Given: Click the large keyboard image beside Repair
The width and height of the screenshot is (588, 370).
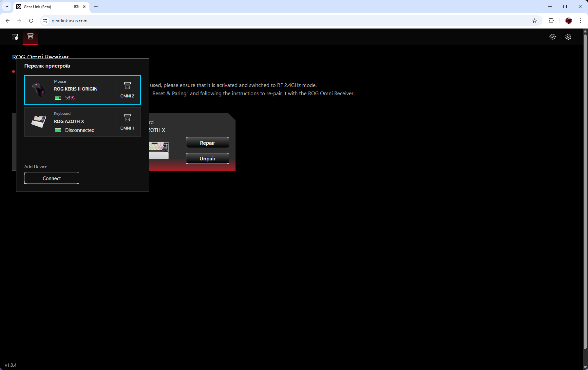Looking at the screenshot, I should 159,150.
